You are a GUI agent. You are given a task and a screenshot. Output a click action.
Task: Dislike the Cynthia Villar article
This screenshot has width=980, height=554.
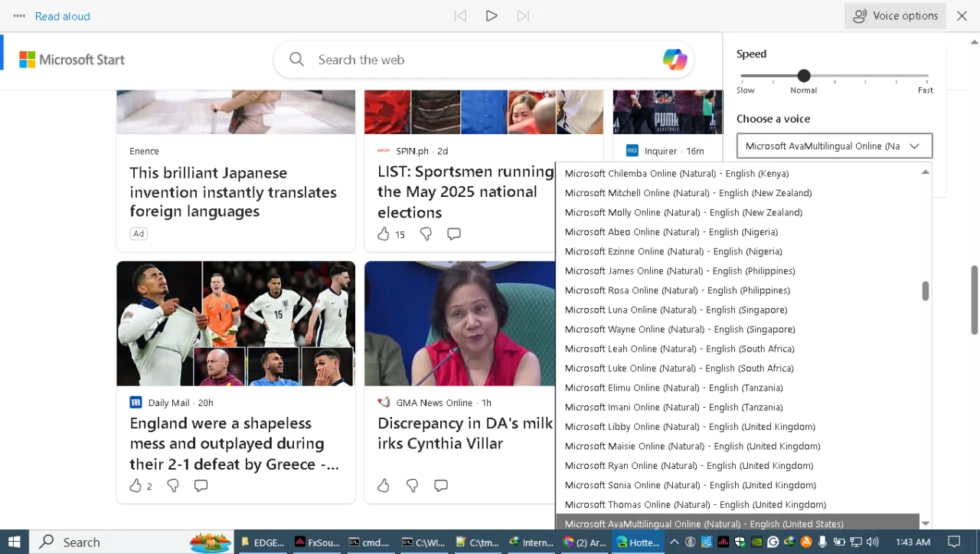(412, 485)
